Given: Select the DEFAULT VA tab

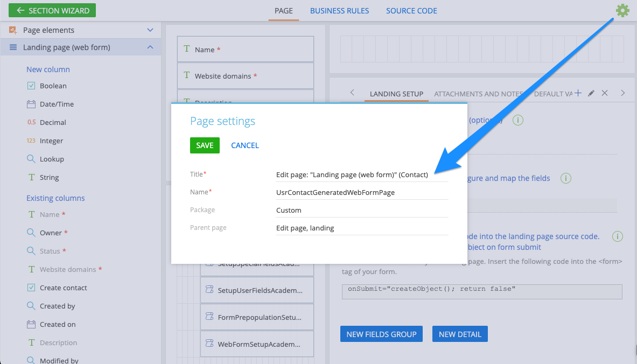Looking at the screenshot, I should coord(553,94).
